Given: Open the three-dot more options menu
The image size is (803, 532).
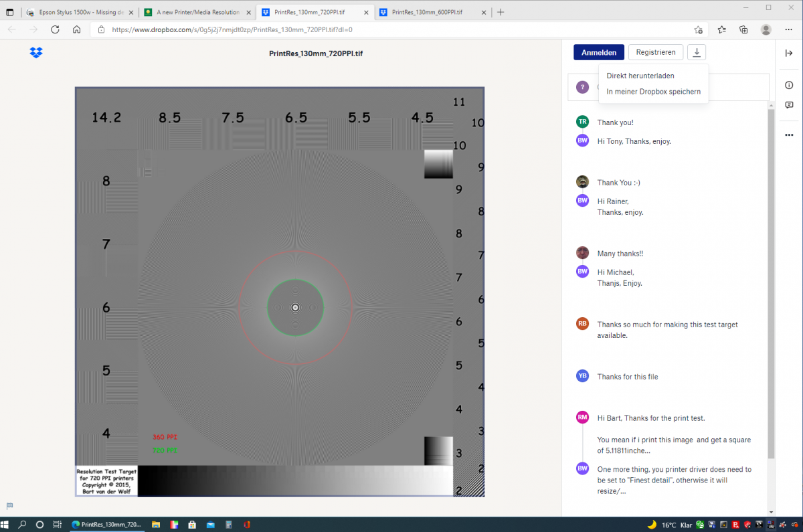Looking at the screenshot, I should 789,135.
